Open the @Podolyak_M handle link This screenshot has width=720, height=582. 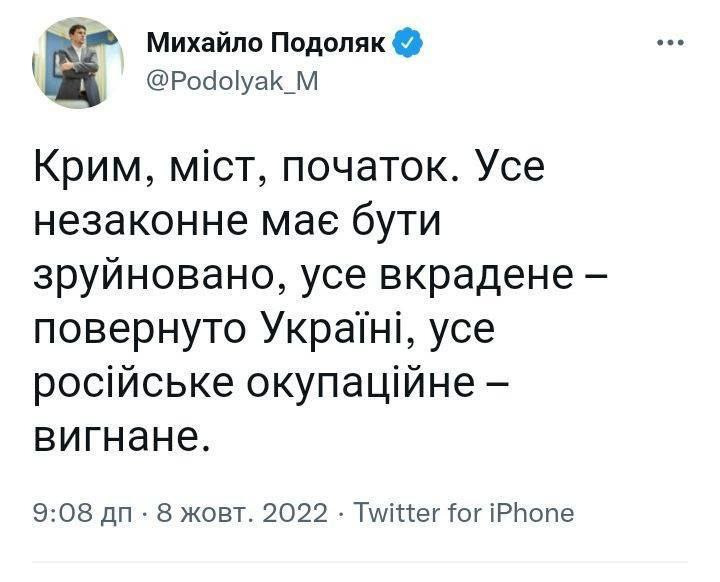[232, 82]
